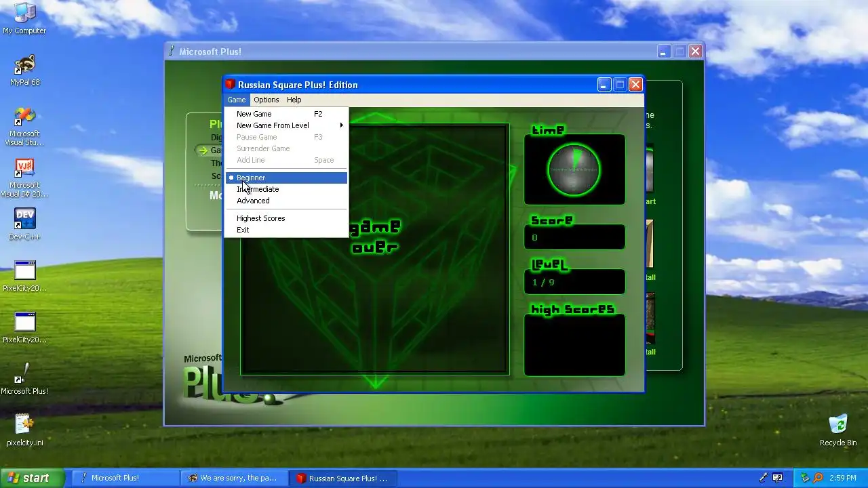Select the Microsoft Visual Studio desktop shortcut
Image resolution: width=868 pixels, height=488 pixels.
click(x=24, y=126)
